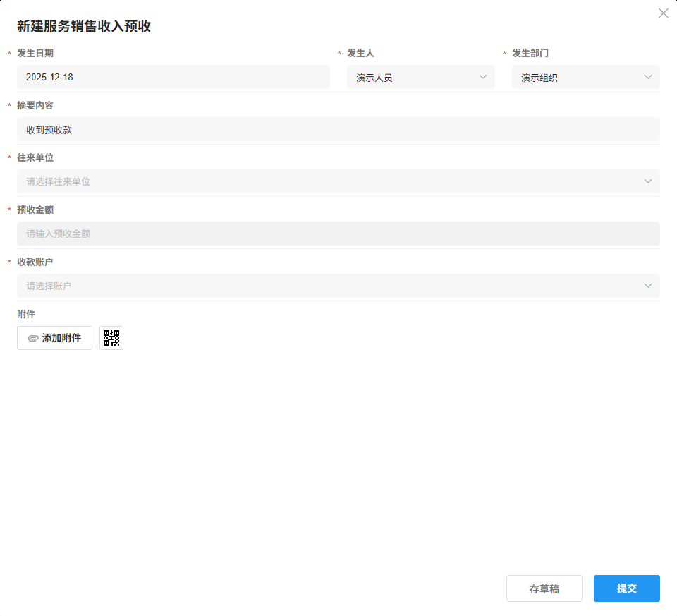Click the 摘要内容 summary text field
The width and height of the screenshot is (677, 616).
click(338, 129)
